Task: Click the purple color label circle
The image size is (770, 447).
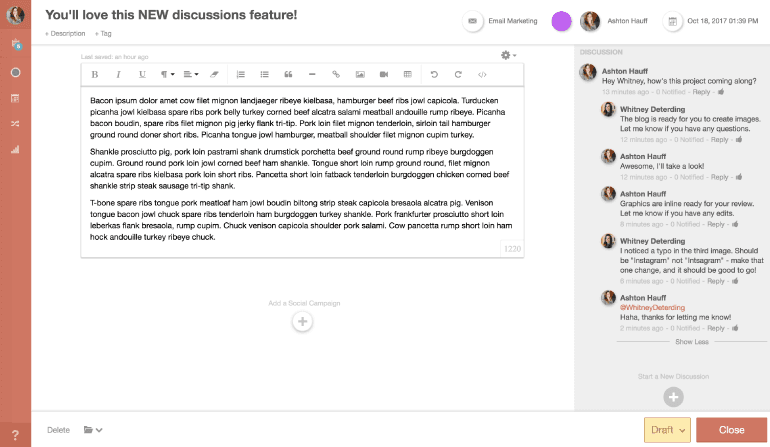Action: tap(562, 21)
